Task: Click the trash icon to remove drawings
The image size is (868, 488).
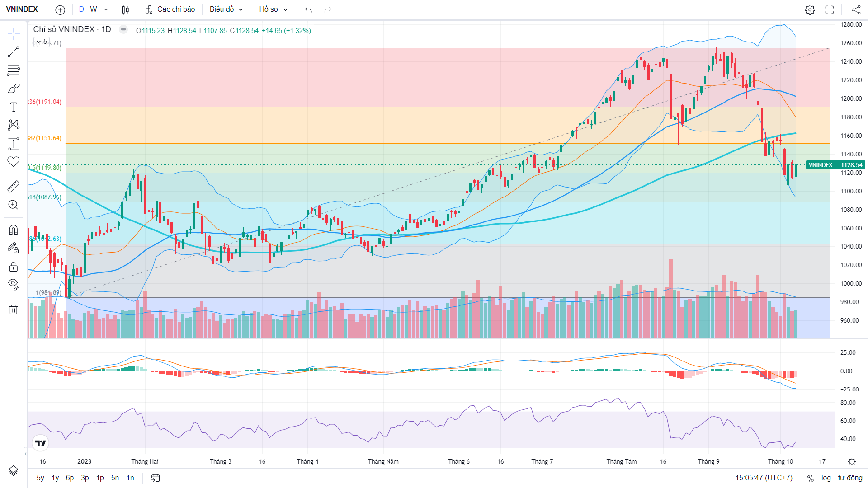Action: pyautogui.click(x=14, y=310)
